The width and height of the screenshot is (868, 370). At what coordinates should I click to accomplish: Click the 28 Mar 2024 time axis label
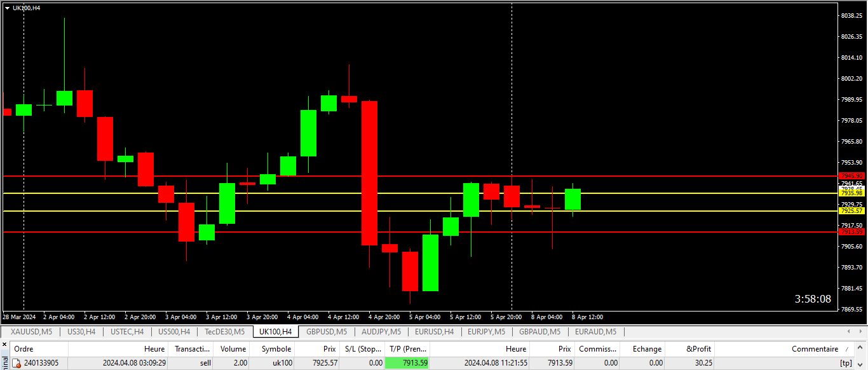(x=19, y=317)
